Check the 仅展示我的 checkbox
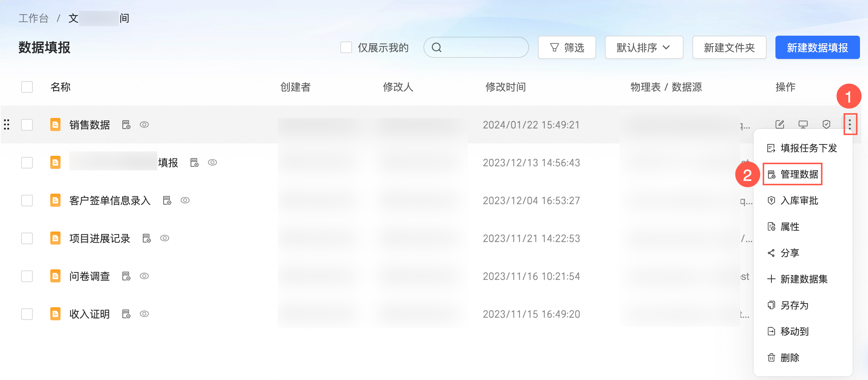Screen dimensions: 868x380 coord(346,47)
